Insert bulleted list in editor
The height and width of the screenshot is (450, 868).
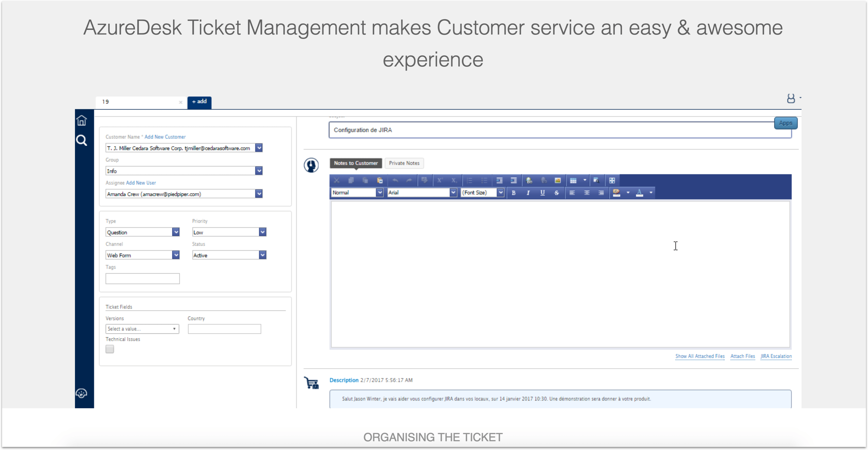point(484,180)
